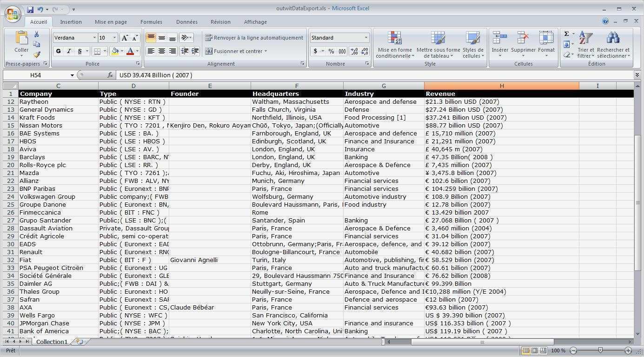Viewport: 644px width, 357px height.
Task: Apply the yellow fill color bucket
Action: coord(114,51)
